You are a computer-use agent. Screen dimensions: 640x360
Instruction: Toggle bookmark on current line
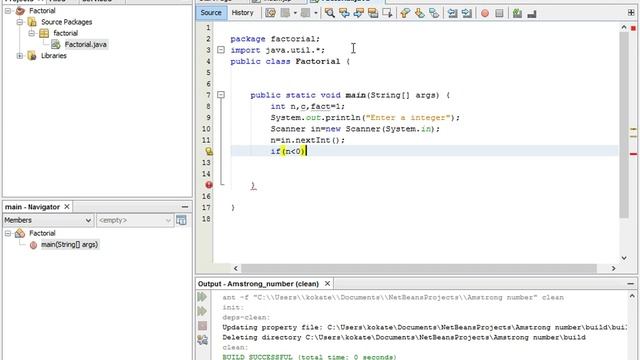coord(434,13)
